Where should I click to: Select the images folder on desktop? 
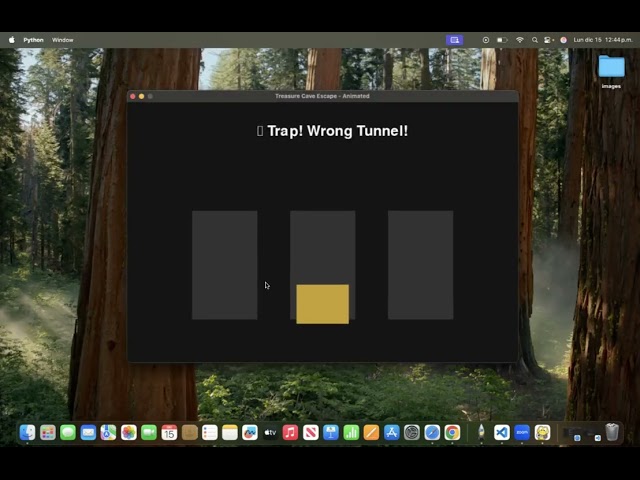pos(611,71)
